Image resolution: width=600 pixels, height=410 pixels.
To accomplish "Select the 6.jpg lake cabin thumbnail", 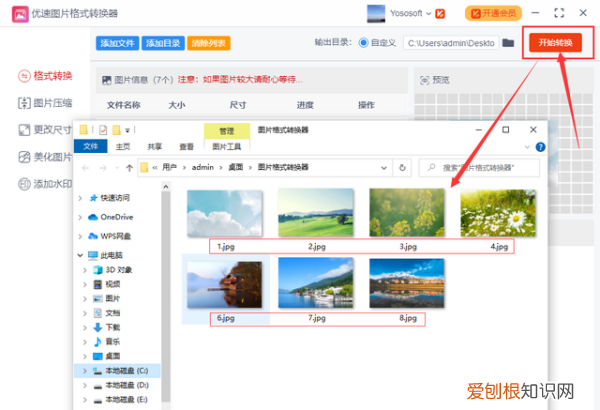I will coord(225,285).
